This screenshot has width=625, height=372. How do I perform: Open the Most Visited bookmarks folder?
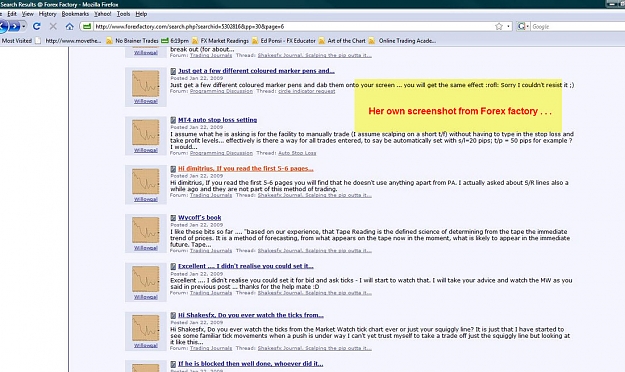point(16,41)
